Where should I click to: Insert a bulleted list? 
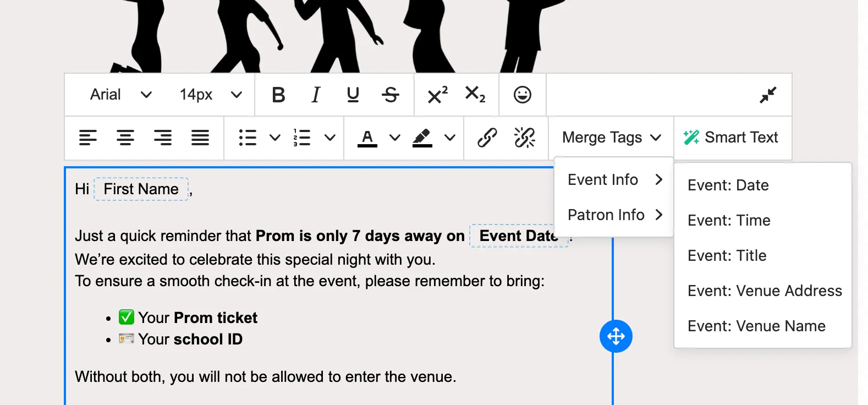click(248, 138)
